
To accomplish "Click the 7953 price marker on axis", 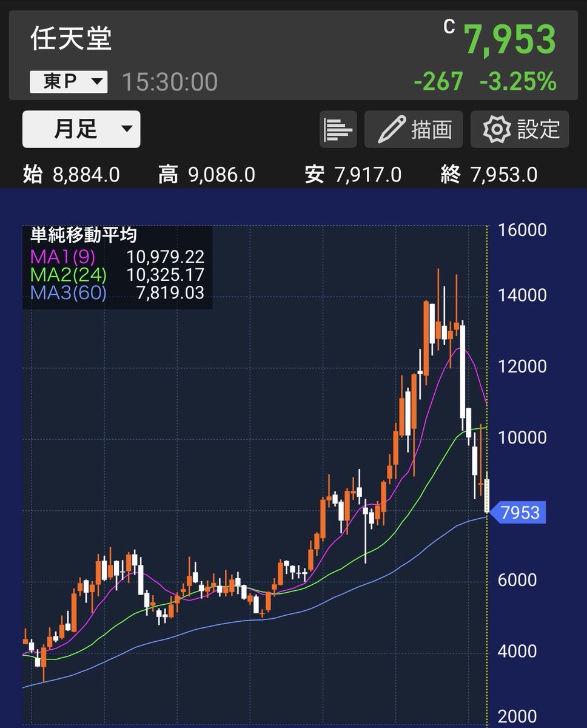I will [517, 513].
